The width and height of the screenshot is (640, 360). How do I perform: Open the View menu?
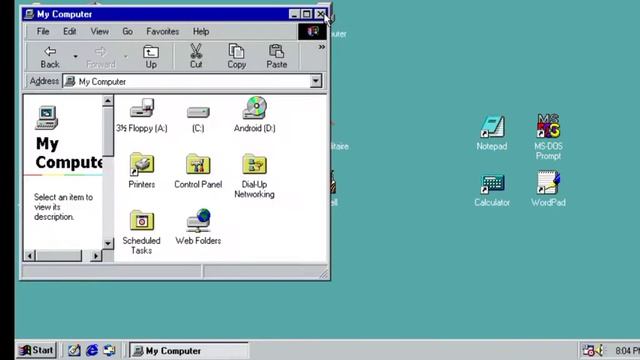click(100, 31)
